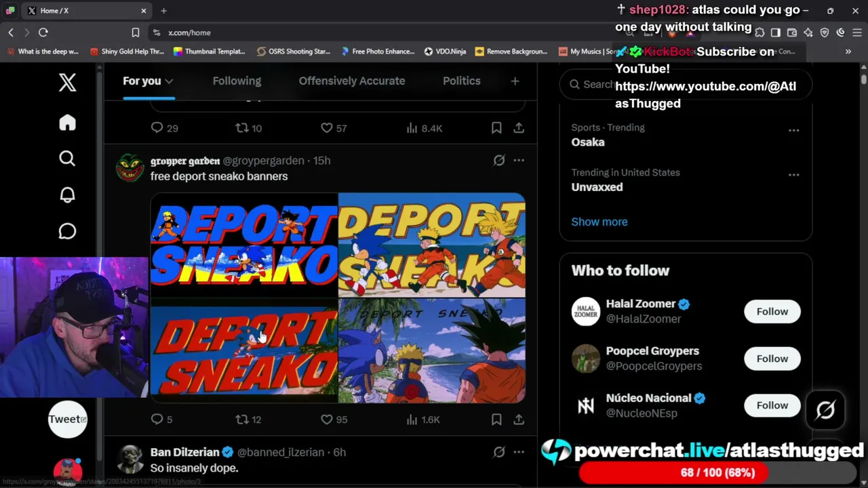The image size is (868, 488).
Task: Open the @groypergarden handle link
Action: click(263, 161)
